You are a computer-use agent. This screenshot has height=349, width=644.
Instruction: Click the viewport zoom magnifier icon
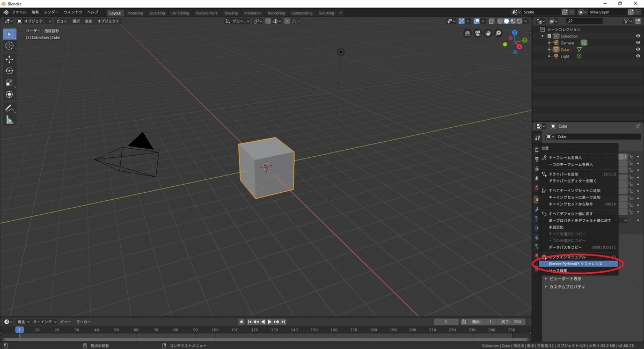click(x=498, y=33)
